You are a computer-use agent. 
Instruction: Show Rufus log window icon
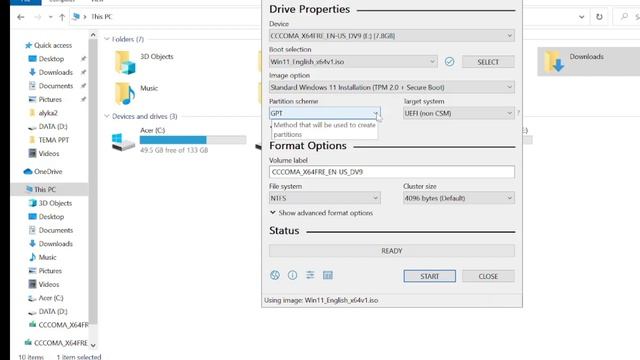(x=328, y=275)
